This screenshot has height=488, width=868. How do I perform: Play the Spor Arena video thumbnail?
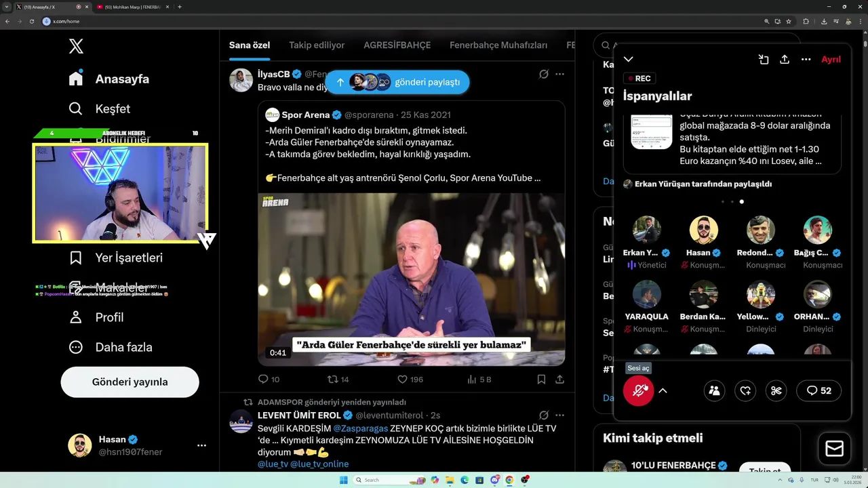click(412, 279)
